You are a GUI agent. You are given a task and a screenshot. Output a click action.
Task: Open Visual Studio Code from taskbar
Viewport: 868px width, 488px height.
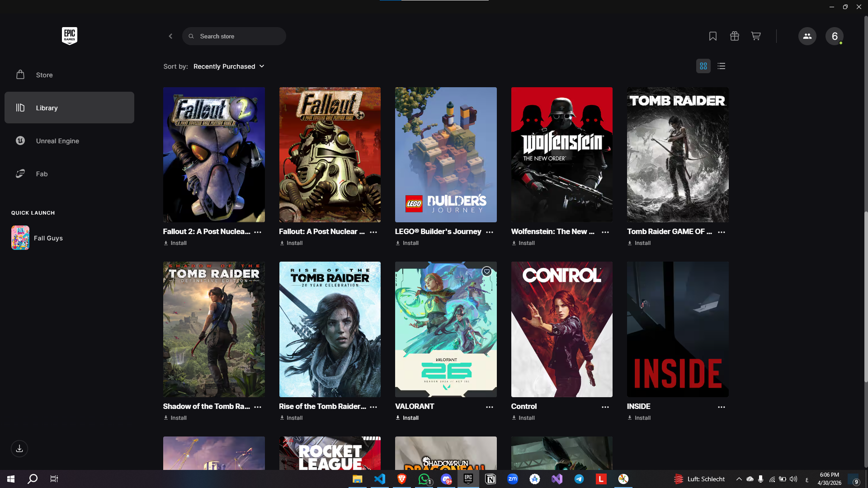[x=380, y=479]
